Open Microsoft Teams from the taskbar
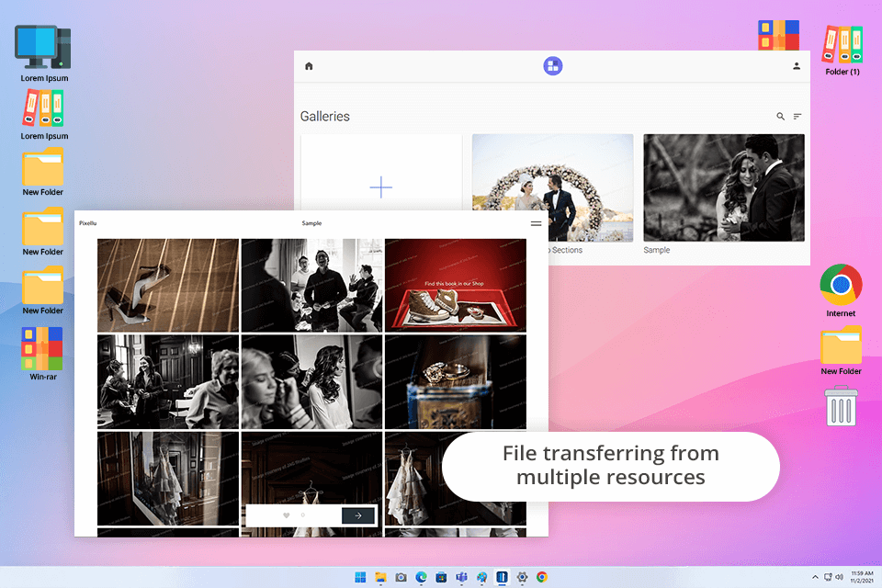This screenshot has height=588, width=882. (461, 577)
